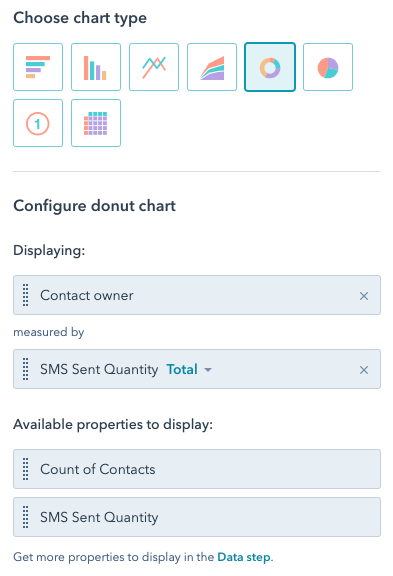Click drag handle on available SMS Sent Quantity
The height and width of the screenshot is (576, 393).
[x=25, y=517]
